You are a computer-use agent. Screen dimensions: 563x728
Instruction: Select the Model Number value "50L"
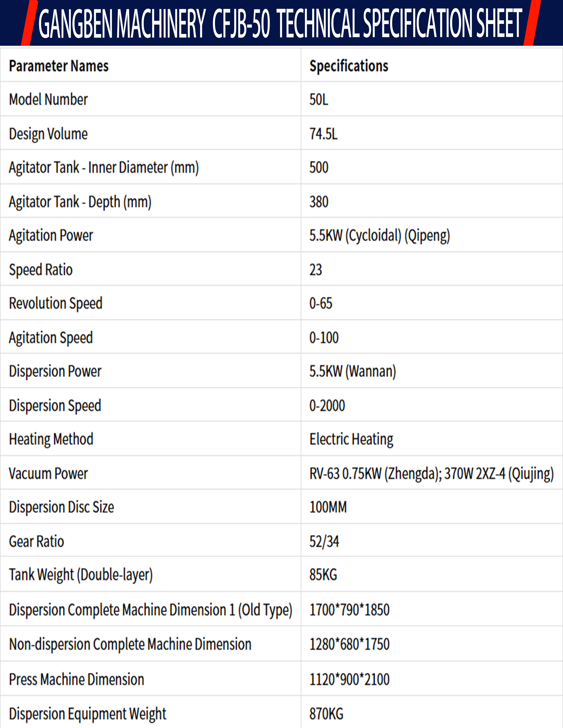319,99
